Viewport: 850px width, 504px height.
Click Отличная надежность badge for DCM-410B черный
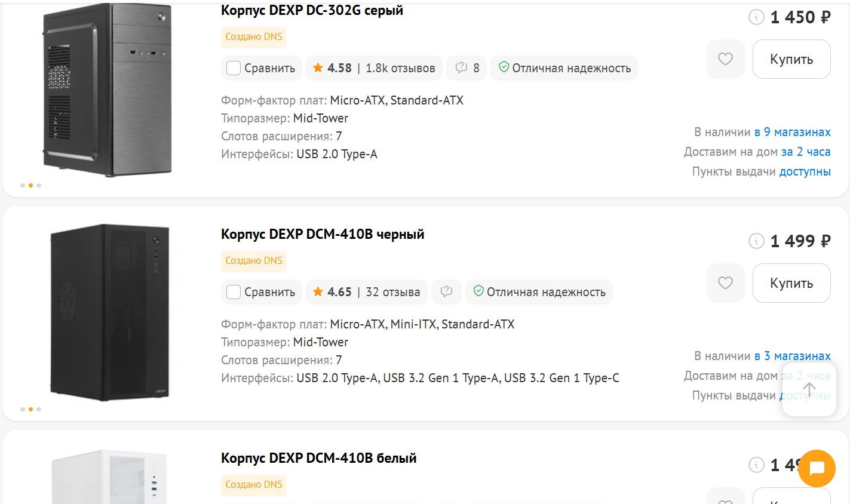click(539, 292)
